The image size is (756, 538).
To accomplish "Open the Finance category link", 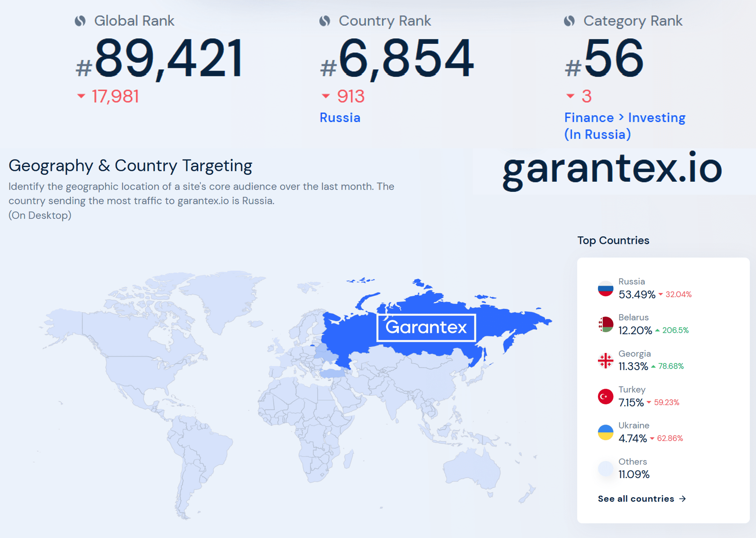I will click(589, 118).
